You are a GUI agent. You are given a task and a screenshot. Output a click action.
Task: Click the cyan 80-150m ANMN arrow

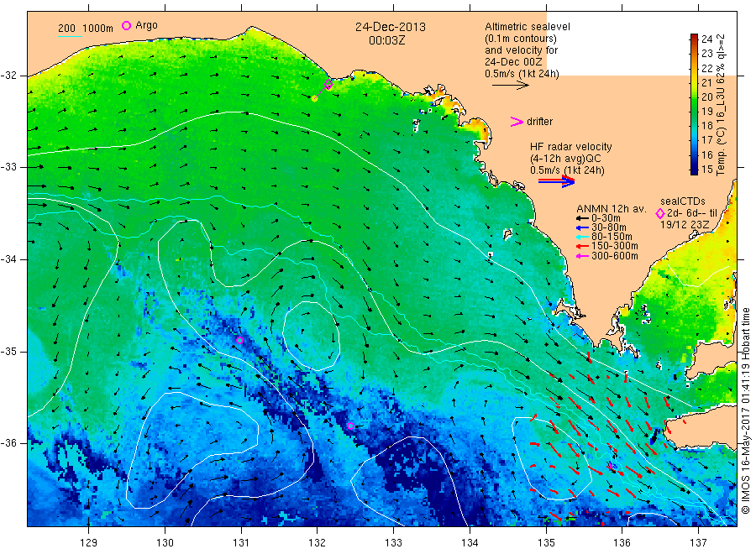[582, 237]
